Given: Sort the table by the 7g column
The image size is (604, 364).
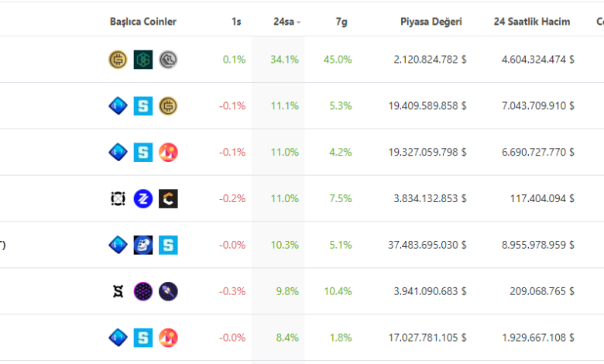Looking at the screenshot, I should (x=341, y=22).
